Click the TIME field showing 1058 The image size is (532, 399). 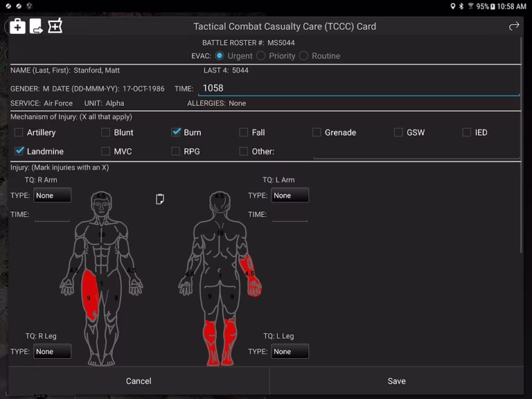(x=357, y=88)
